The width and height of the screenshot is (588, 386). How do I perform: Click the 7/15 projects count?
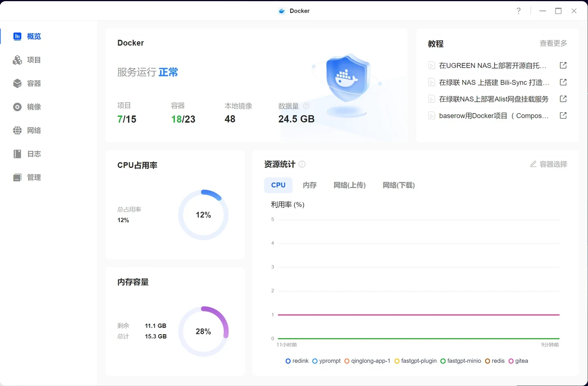coord(127,119)
